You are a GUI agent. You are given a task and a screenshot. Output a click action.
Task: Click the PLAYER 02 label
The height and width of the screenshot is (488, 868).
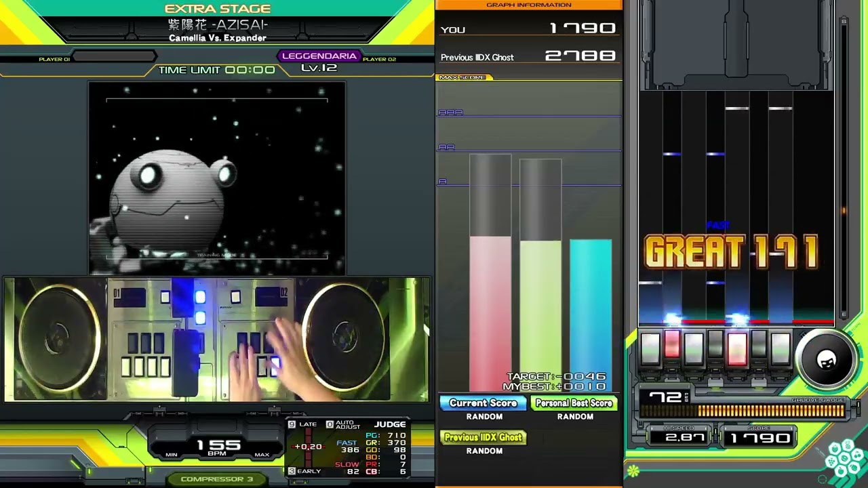[379, 60]
